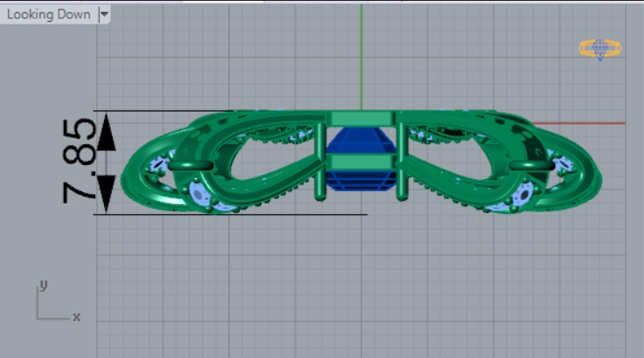Click the Looking Down viewport label
Screen dimensions: 644x358
[x=48, y=15]
